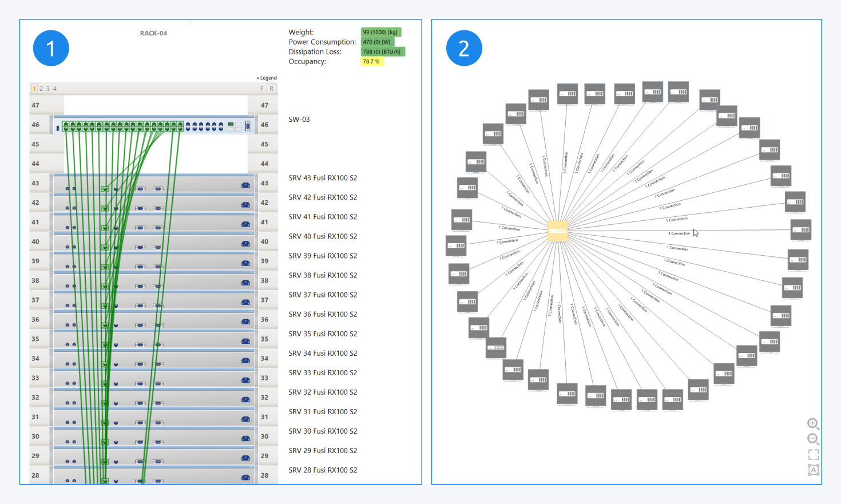Expand the Legend panel
Screen dimensions: 841x504
[267, 78]
